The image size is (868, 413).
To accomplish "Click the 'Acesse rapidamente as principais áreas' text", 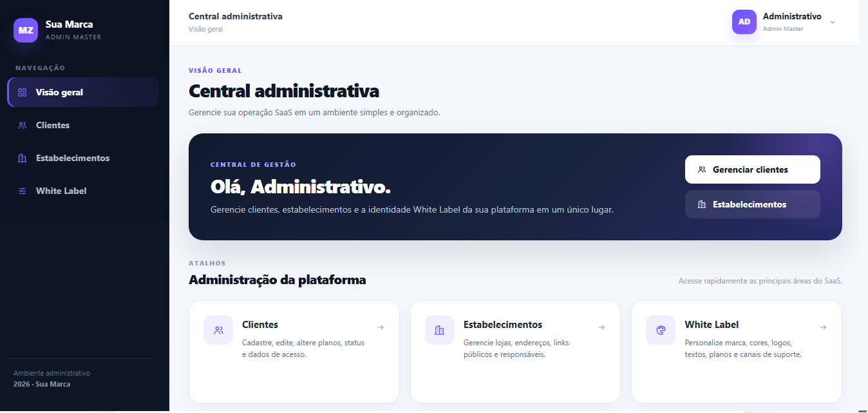I will pos(760,281).
